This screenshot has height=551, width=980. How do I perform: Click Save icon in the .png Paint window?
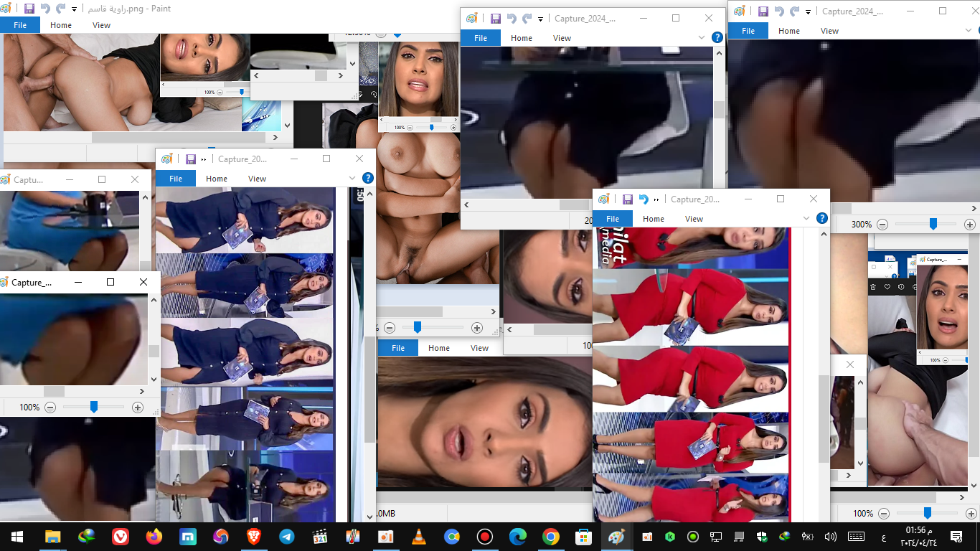[29, 9]
